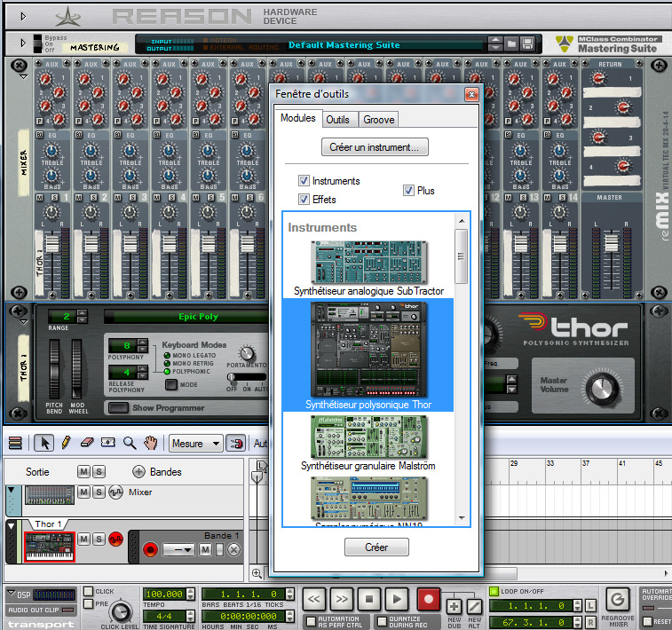The height and width of the screenshot is (630, 672).
Task: Select the Eraser tool
Action: pyautogui.click(x=87, y=443)
